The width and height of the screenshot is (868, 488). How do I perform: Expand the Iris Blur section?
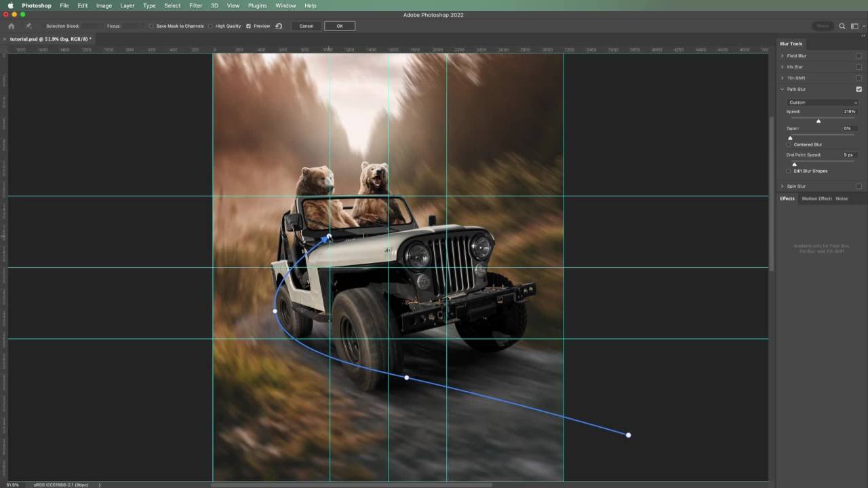pyautogui.click(x=782, y=67)
